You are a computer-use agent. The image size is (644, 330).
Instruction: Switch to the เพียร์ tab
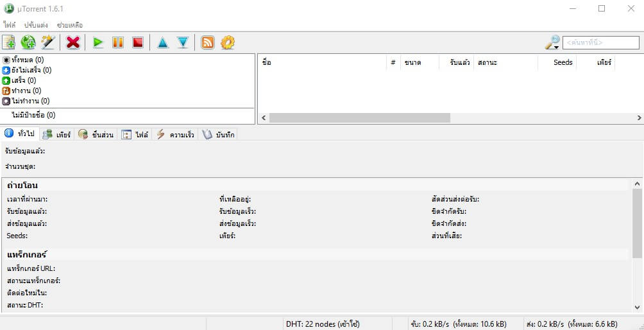tap(56, 135)
